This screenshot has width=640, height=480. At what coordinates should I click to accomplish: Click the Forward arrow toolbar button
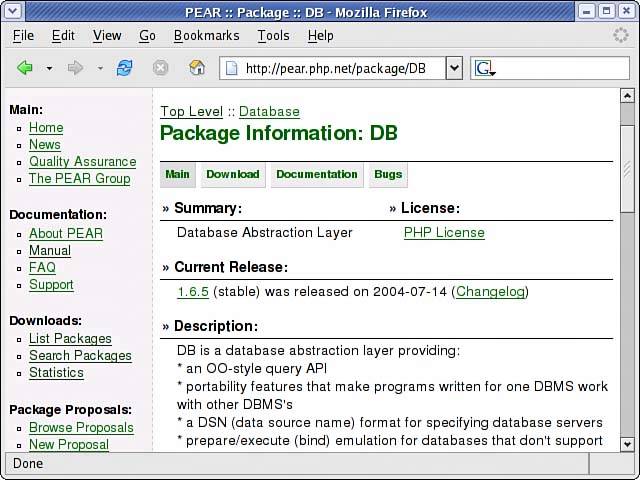point(75,68)
